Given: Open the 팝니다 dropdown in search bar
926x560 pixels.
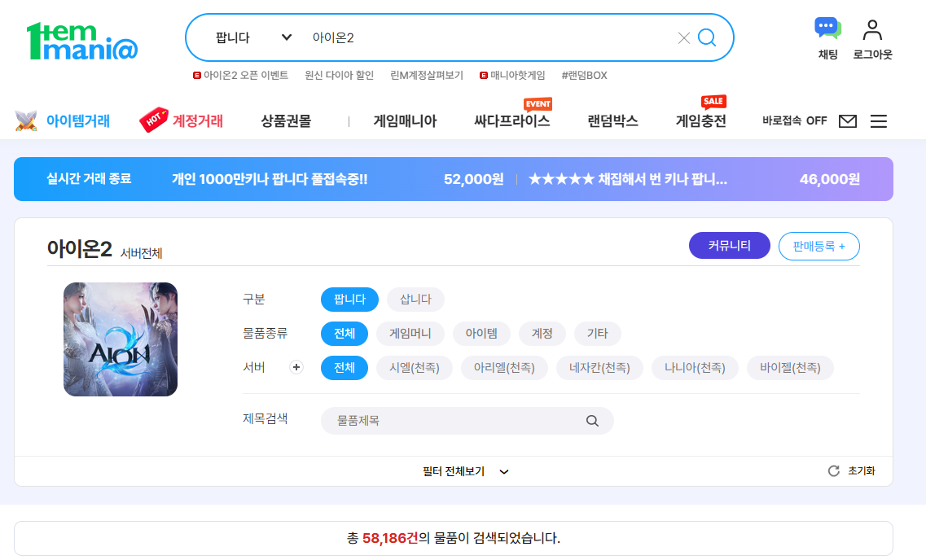Looking at the screenshot, I should click(x=253, y=37).
